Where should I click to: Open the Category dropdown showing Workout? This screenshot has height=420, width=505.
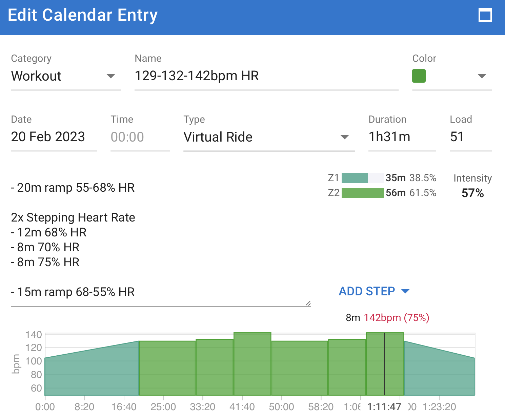[66, 76]
